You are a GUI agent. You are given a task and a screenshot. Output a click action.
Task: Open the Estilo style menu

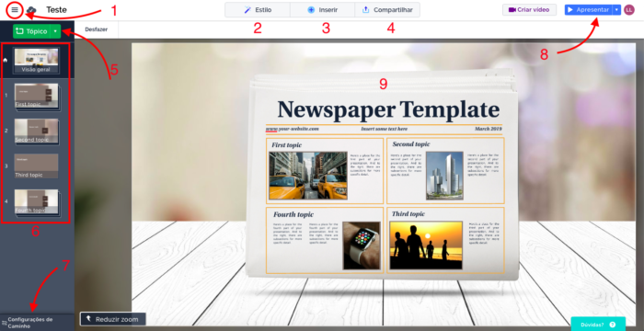(258, 10)
